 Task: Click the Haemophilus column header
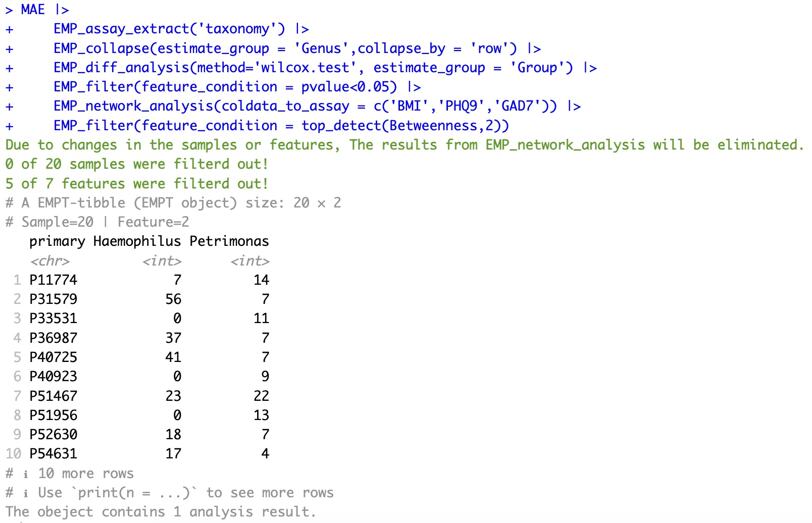pos(137,241)
